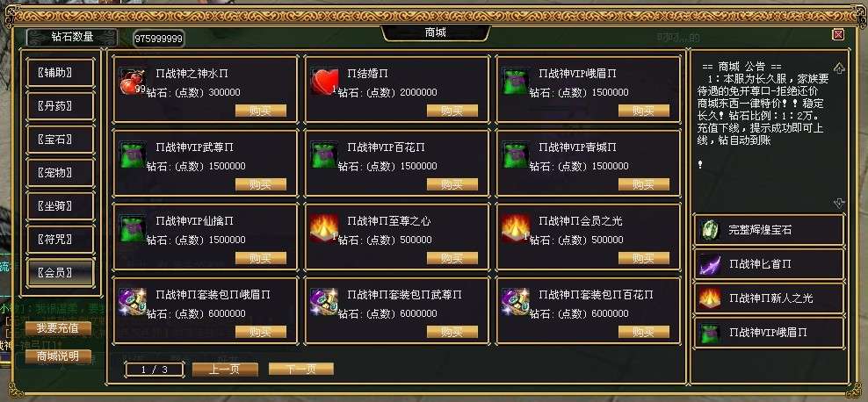This screenshot has width=868, height=402.
Task: Switch to the 〖坐骑〗 category tab
Action: point(61,206)
